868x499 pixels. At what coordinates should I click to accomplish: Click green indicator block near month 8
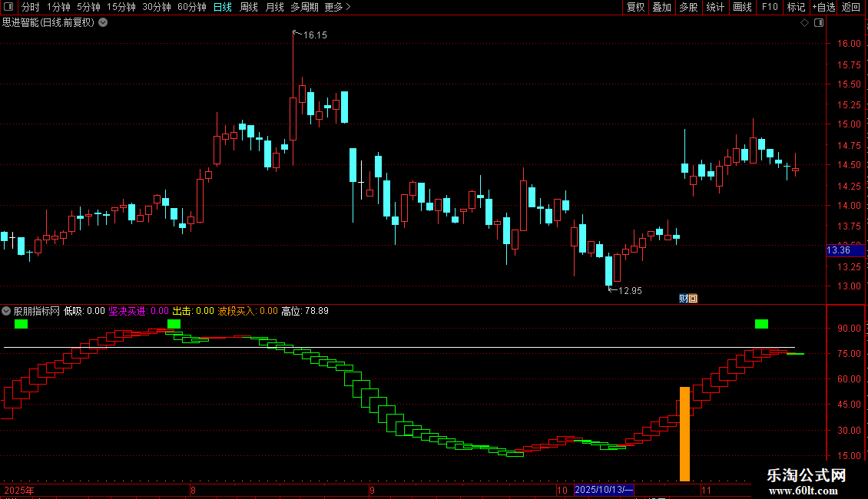tap(174, 324)
